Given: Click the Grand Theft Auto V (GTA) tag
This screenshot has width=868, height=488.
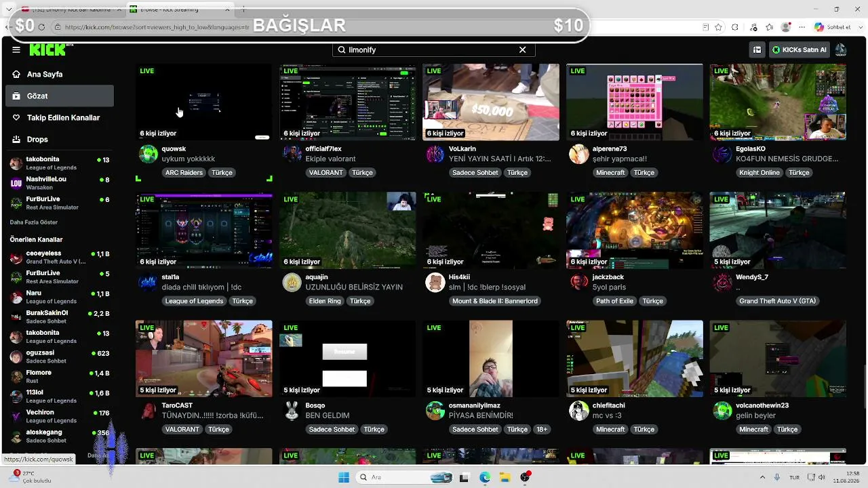Looking at the screenshot, I should tap(778, 301).
